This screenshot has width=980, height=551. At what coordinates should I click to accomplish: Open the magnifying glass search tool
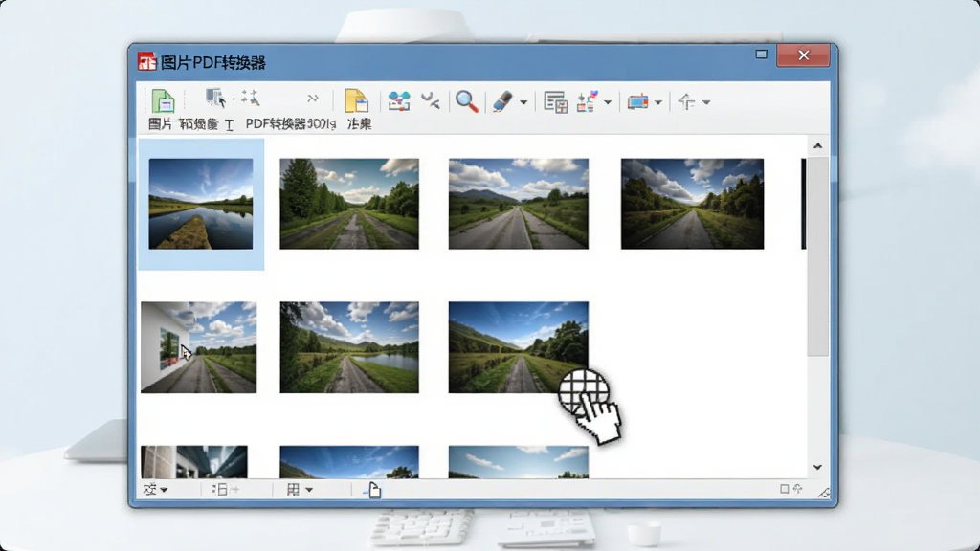(x=467, y=100)
